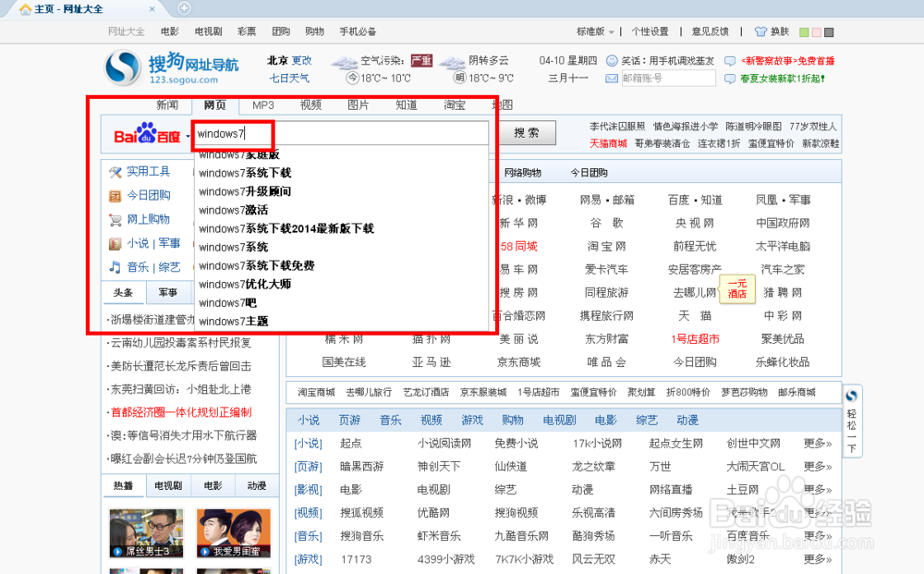The width and height of the screenshot is (924, 574).
Task: Expand 更多 in the 小说 row
Action: 818,443
